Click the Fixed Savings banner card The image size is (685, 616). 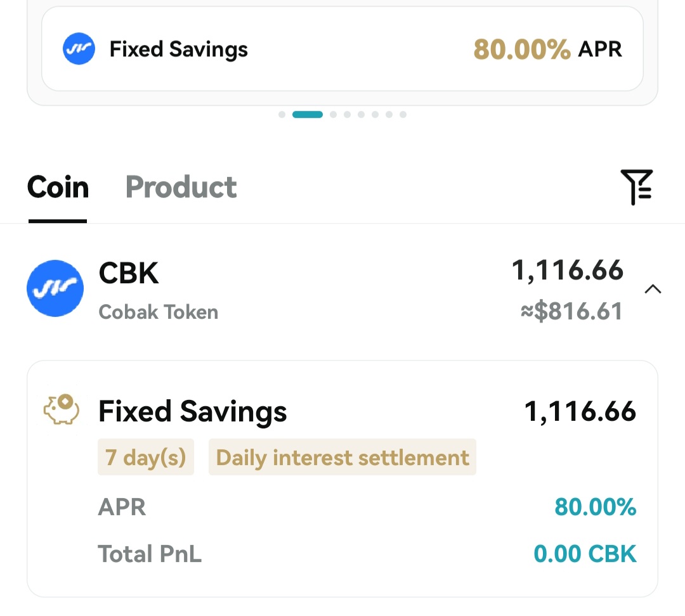342,49
